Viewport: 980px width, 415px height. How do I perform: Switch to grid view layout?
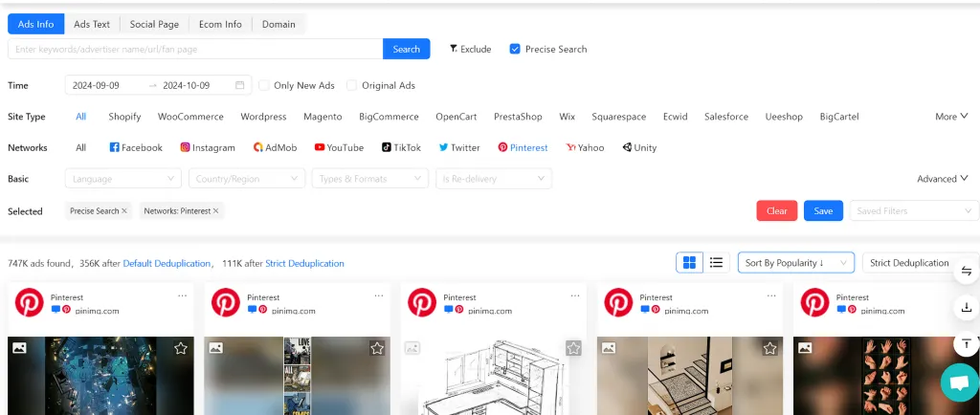click(x=688, y=263)
